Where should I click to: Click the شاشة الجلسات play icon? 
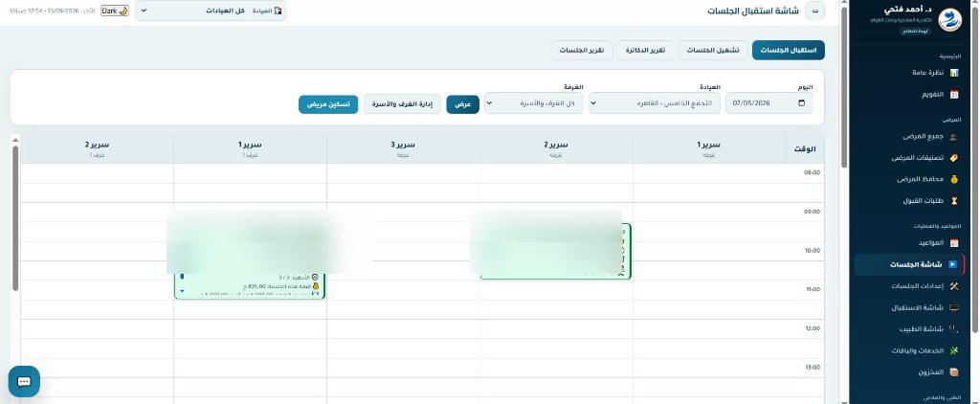coord(952,264)
